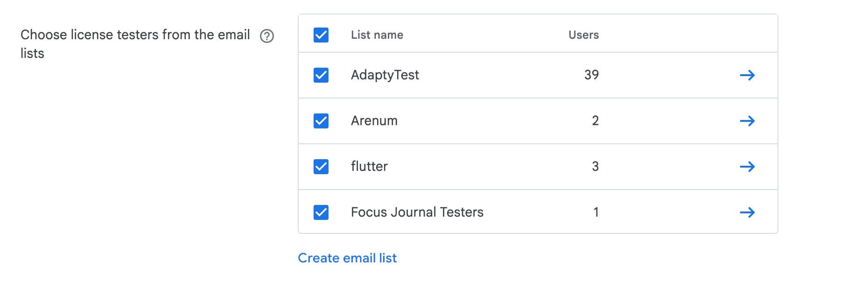Open Focus Journal Testers details arrow
This screenshot has height=296, width=868.
747,212
